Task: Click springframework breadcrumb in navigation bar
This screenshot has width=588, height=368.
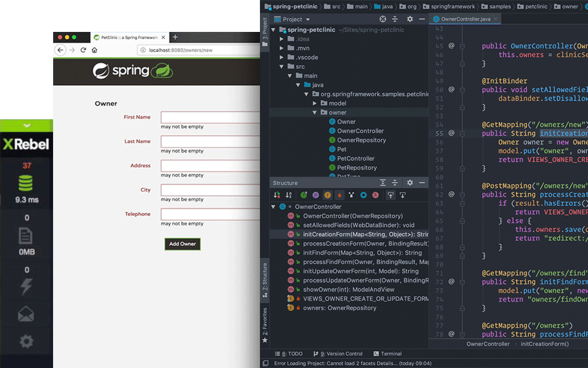Action: 449,7
